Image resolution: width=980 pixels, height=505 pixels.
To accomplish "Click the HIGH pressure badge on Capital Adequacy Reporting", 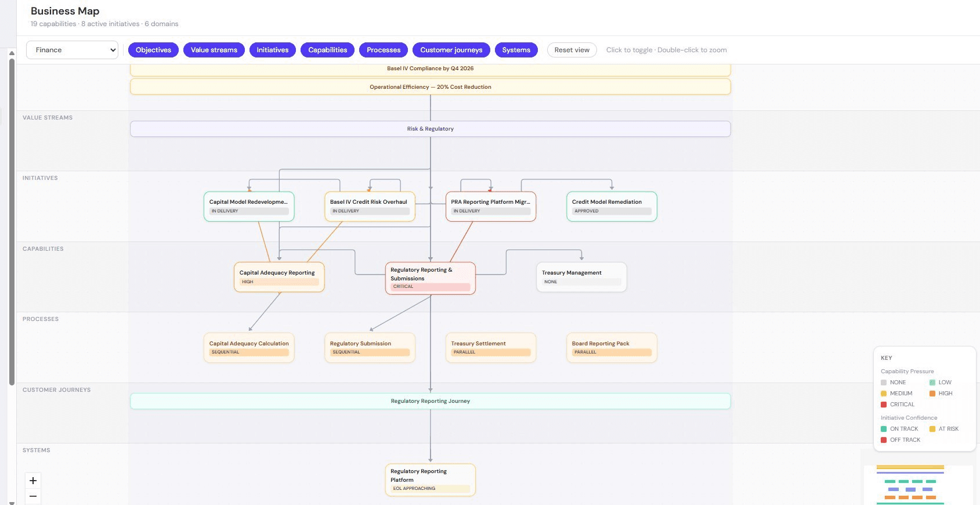I will click(x=279, y=282).
